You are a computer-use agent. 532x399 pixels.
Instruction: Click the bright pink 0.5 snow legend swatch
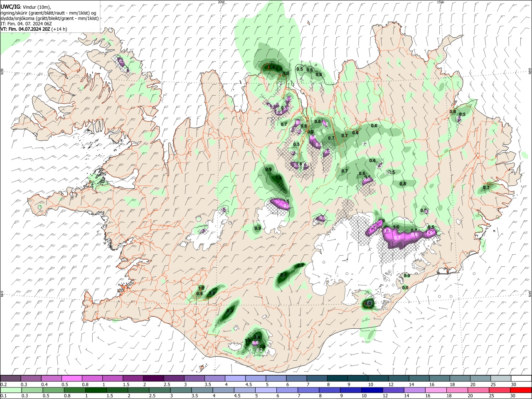click(x=71, y=378)
